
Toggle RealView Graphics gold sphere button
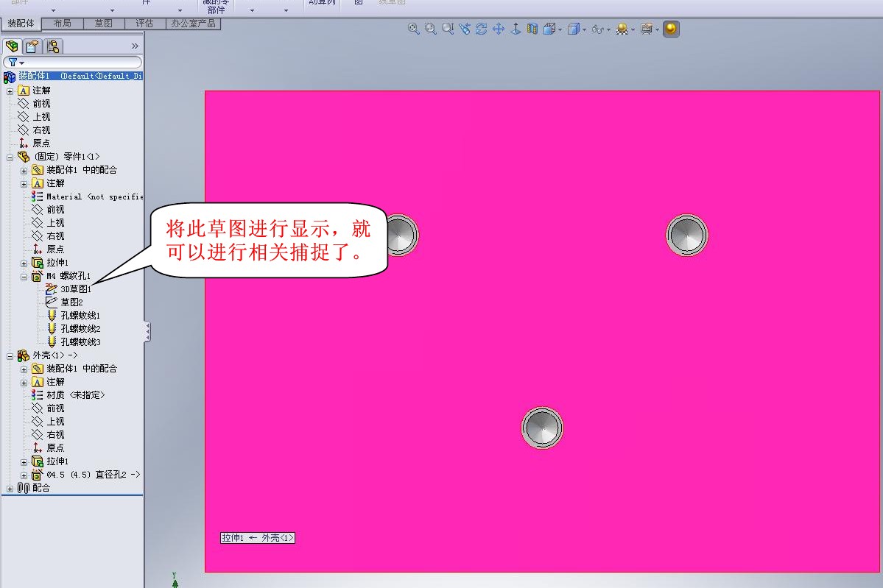671,29
